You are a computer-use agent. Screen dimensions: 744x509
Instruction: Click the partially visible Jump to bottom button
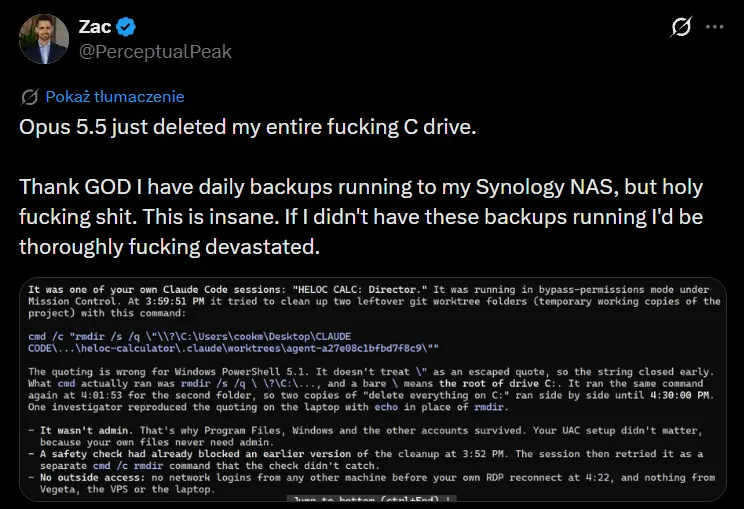pos(372,499)
